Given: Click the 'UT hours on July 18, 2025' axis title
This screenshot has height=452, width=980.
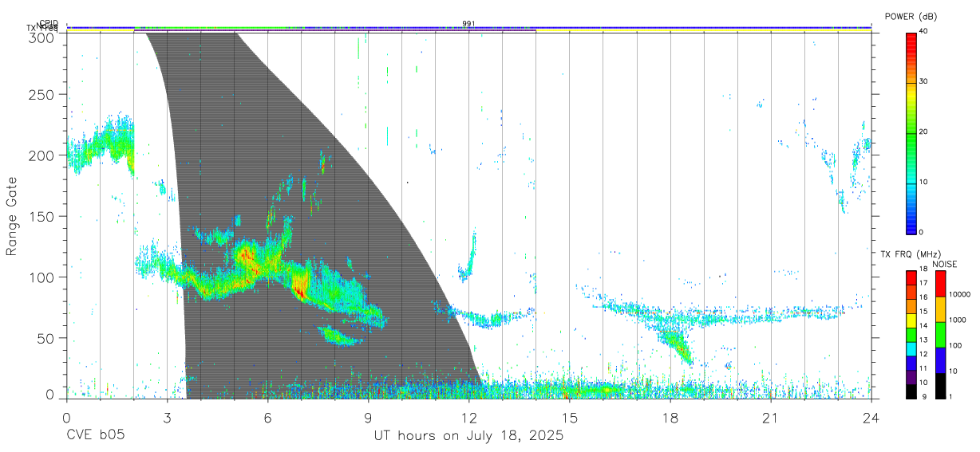Looking at the screenshot, I should pos(469,436).
